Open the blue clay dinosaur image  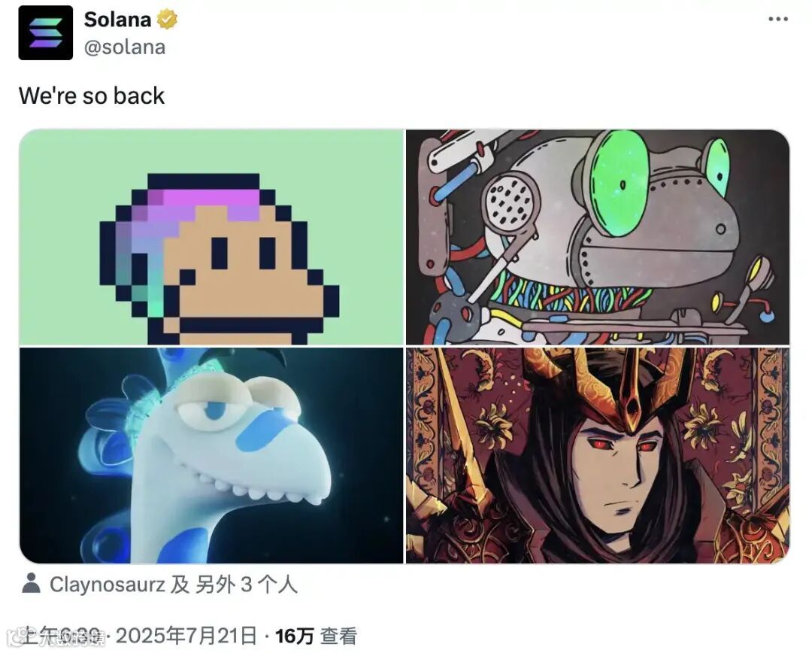click(x=211, y=456)
